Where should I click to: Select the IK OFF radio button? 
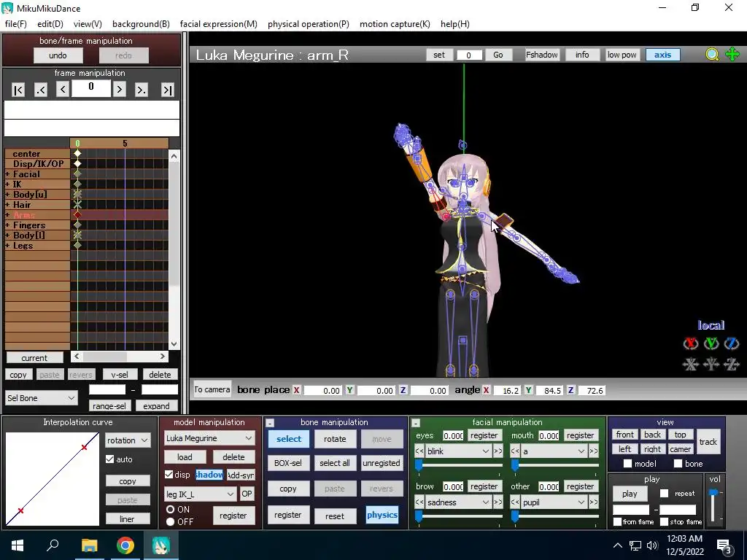(170, 521)
